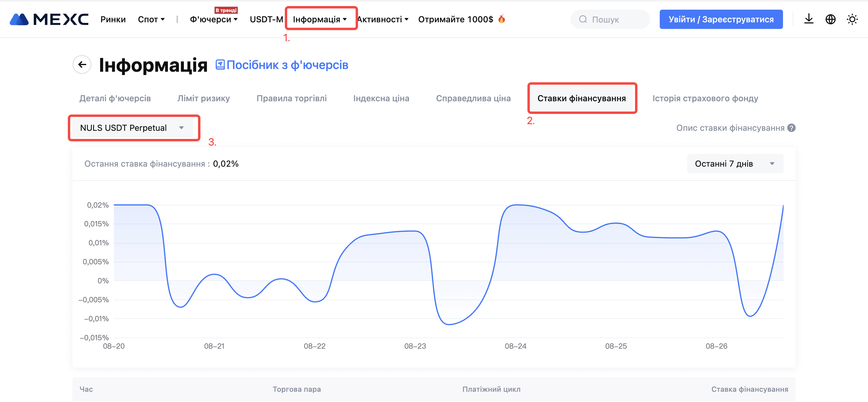Toggle the light/dark theme sun icon
868x402 pixels.
pos(852,19)
